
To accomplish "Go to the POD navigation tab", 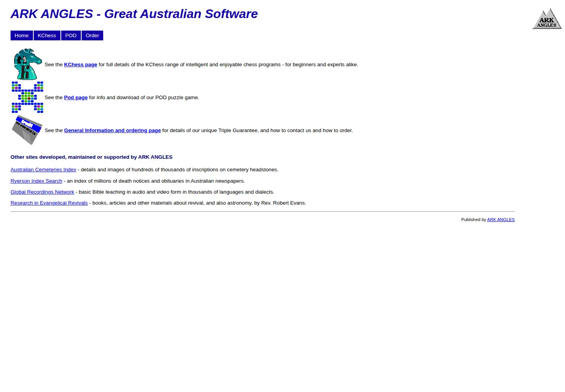I will point(71,36).
